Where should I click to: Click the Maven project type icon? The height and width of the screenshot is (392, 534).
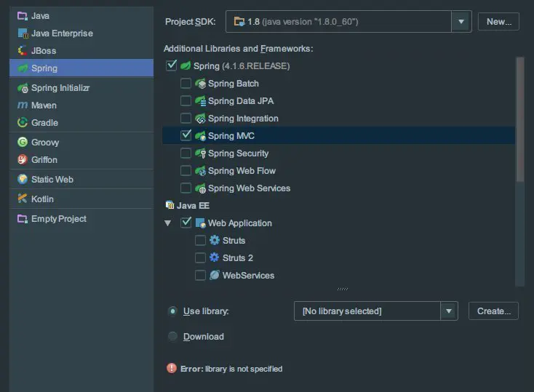[23, 105]
